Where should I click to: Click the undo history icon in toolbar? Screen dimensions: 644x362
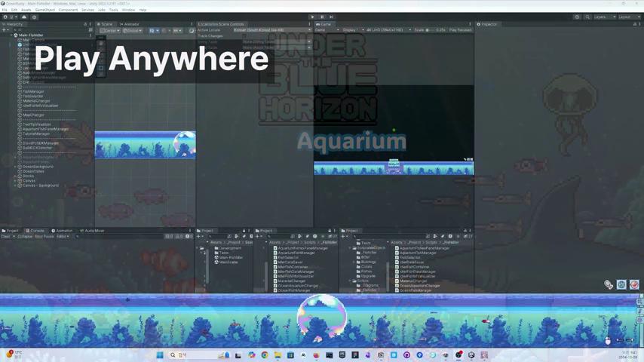[x=577, y=17]
